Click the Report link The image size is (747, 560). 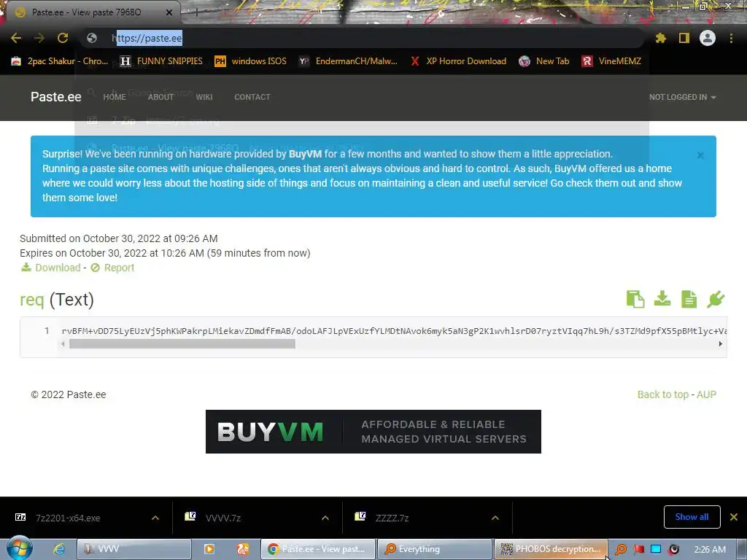click(112, 268)
